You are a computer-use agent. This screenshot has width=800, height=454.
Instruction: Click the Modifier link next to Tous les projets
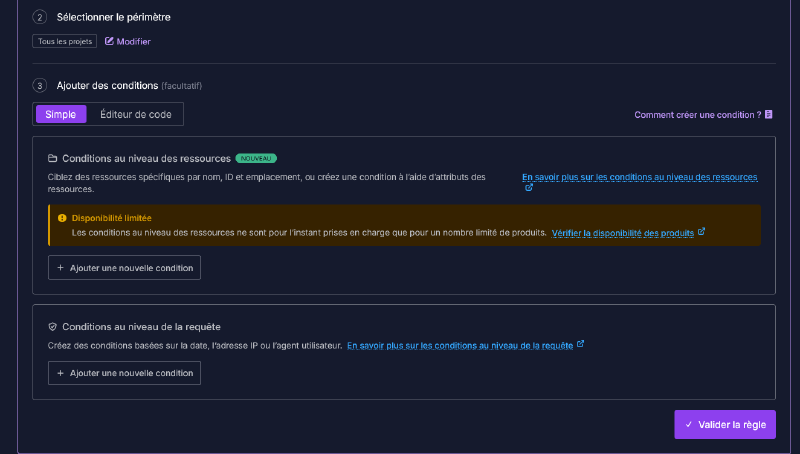point(128,41)
